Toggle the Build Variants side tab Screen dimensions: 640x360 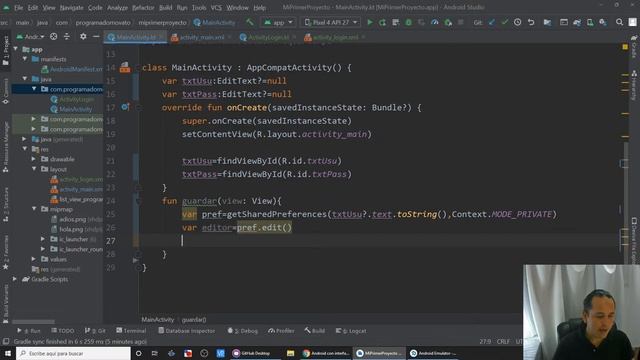(6, 304)
